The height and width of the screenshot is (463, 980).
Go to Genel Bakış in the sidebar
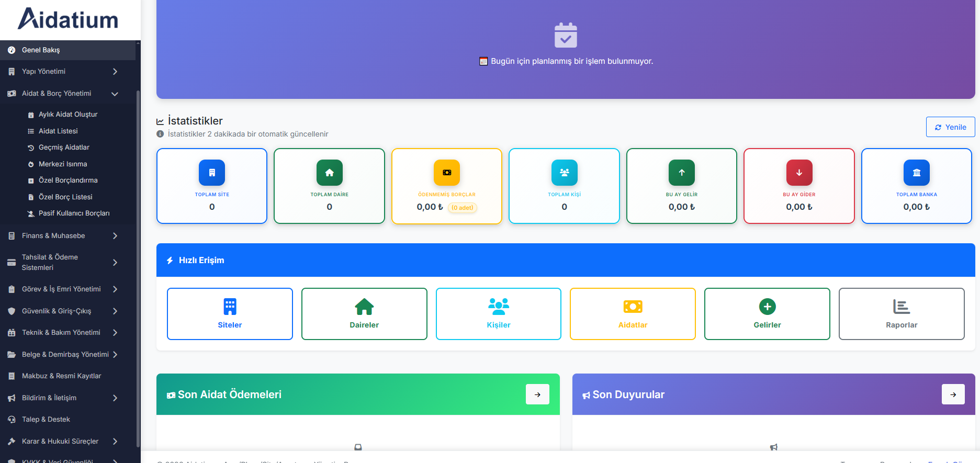point(68,50)
